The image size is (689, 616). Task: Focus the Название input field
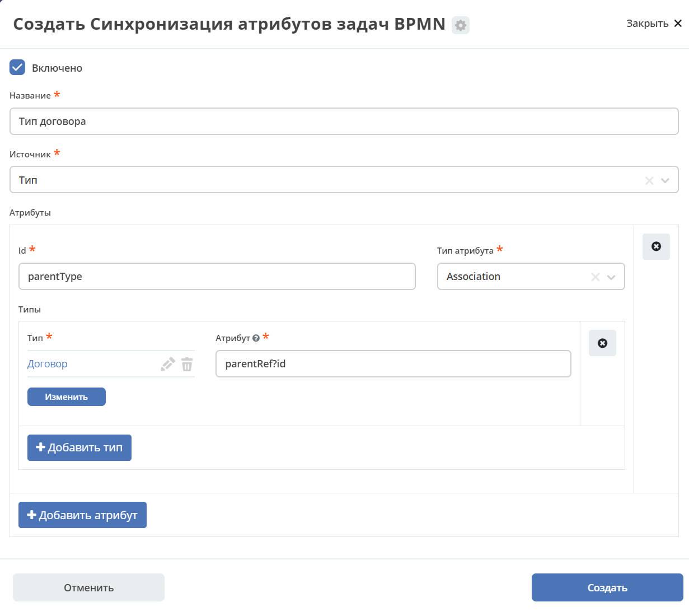(344, 122)
